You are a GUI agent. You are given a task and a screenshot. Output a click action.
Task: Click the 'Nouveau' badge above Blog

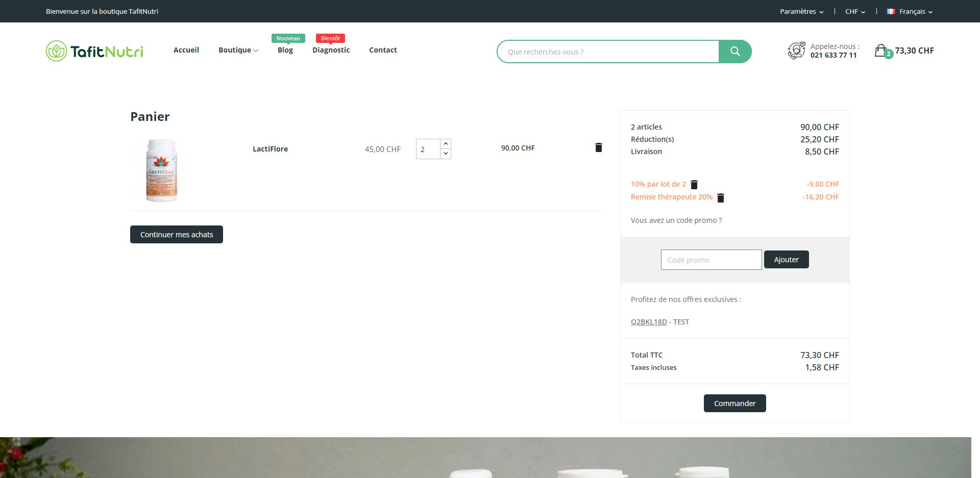click(288, 38)
